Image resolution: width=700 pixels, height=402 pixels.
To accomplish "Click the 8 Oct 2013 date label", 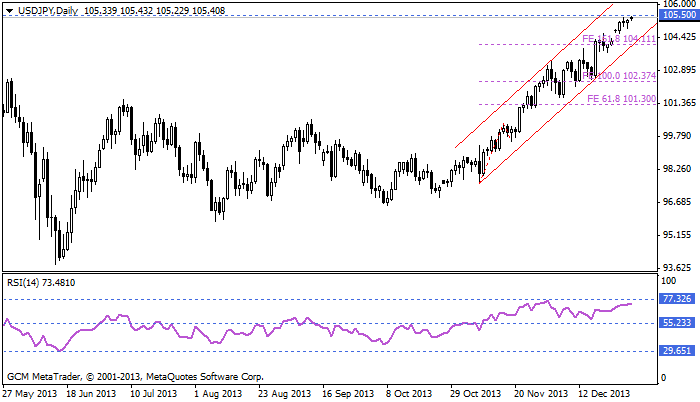I will coord(409,394).
